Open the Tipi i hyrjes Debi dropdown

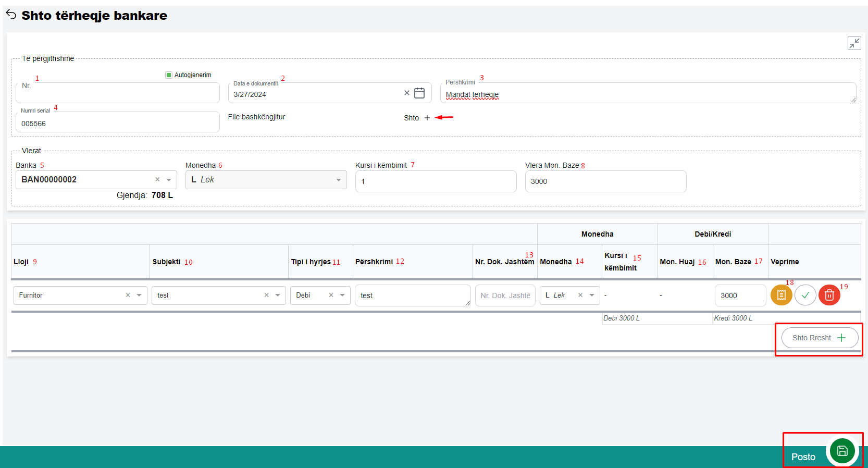point(342,295)
